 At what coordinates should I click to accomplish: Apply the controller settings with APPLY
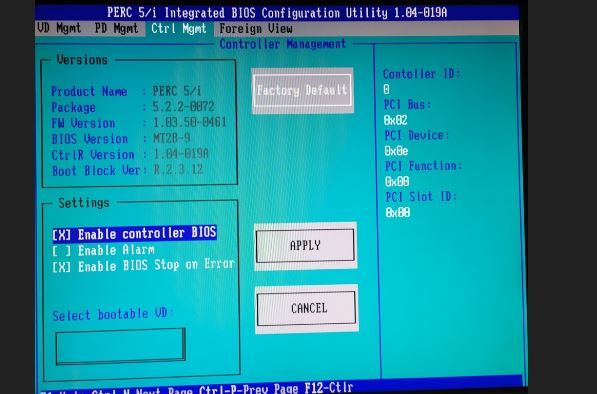305,246
